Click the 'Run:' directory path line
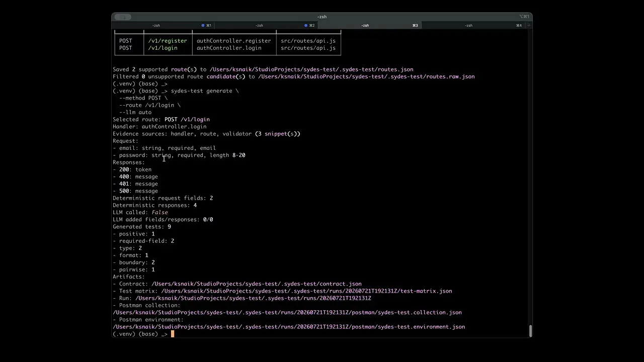The height and width of the screenshot is (362, 644). click(242, 298)
